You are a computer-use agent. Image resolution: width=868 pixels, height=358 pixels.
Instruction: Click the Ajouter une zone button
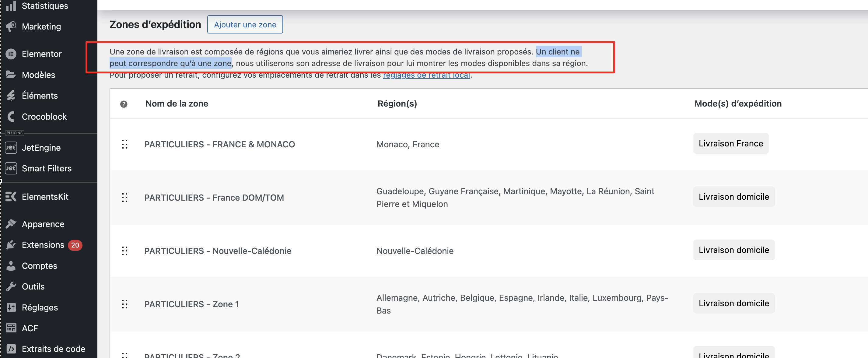coord(245,24)
